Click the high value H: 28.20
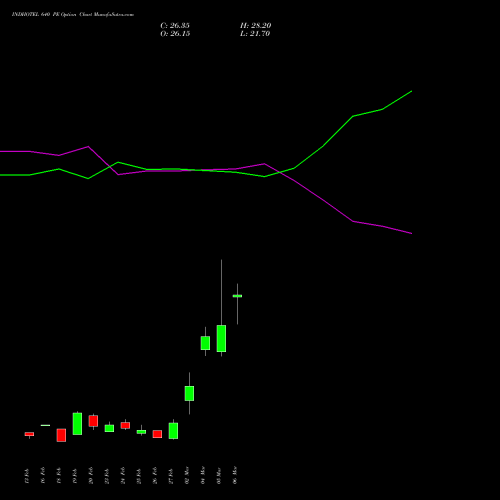This screenshot has width=500, height=500. (x=256, y=26)
